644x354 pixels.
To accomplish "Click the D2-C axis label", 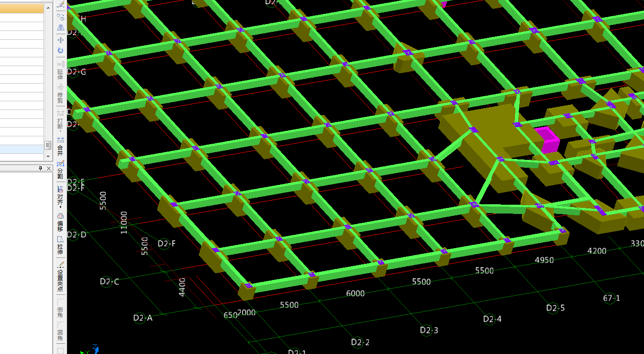I will (110, 281).
